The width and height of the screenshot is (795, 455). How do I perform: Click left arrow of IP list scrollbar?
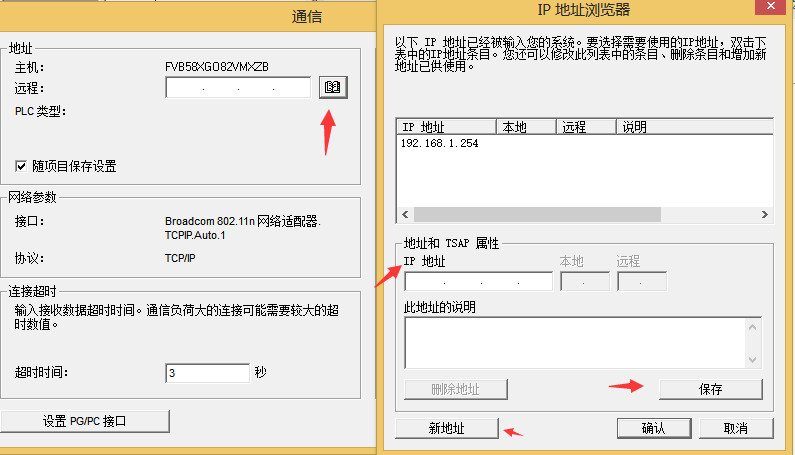[x=404, y=215]
